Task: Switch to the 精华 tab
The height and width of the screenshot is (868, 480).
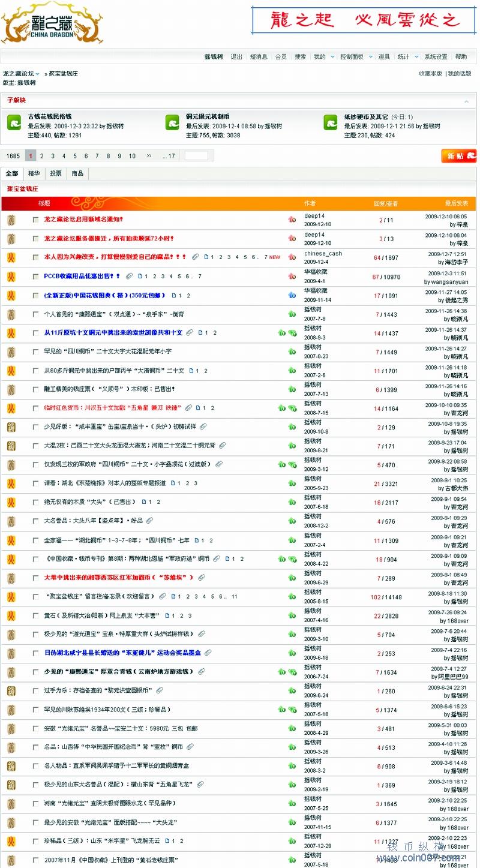Action: click(34, 173)
